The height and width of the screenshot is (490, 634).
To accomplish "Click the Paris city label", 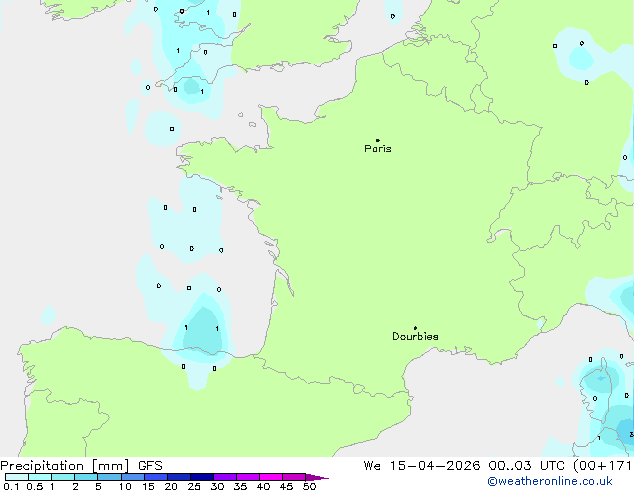I will (x=378, y=149).
